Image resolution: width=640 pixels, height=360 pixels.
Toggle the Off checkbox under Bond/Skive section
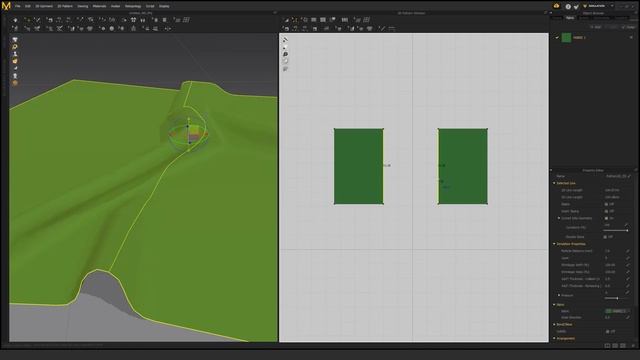tap(607, 331)
